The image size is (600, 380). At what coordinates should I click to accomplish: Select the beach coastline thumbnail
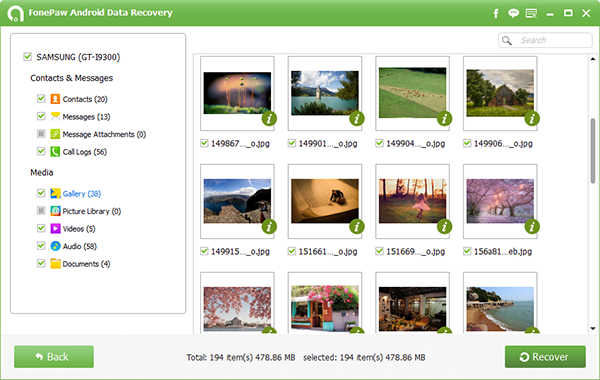coord(500,309)
